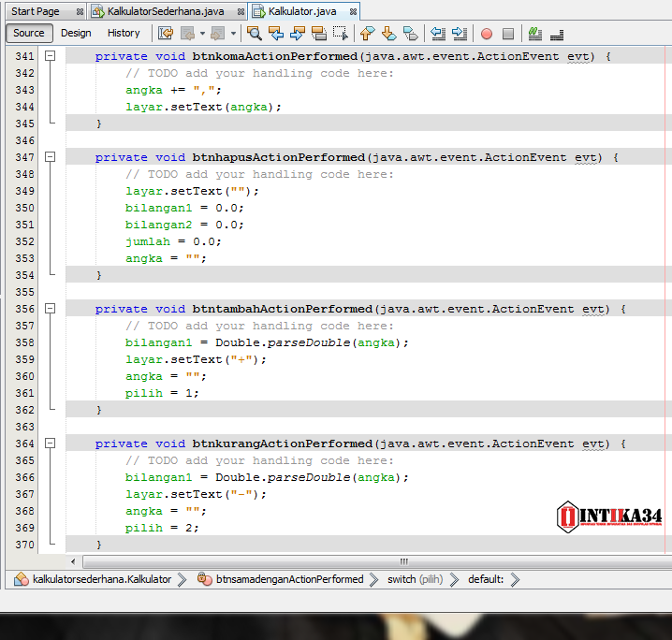Click the Start Macro Recording red circle
The height and width of the screenshot is (640, 672).
click(487, 34)
